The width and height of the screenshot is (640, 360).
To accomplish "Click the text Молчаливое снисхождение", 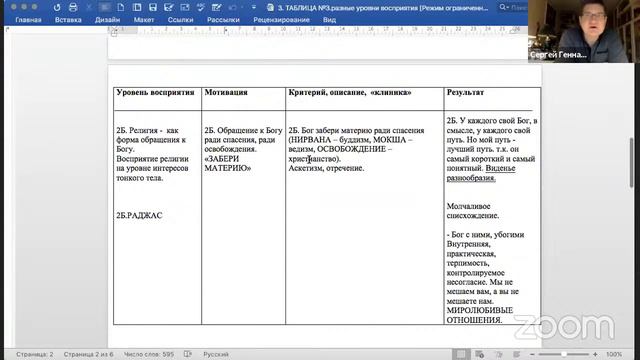I will pos(473,211).
